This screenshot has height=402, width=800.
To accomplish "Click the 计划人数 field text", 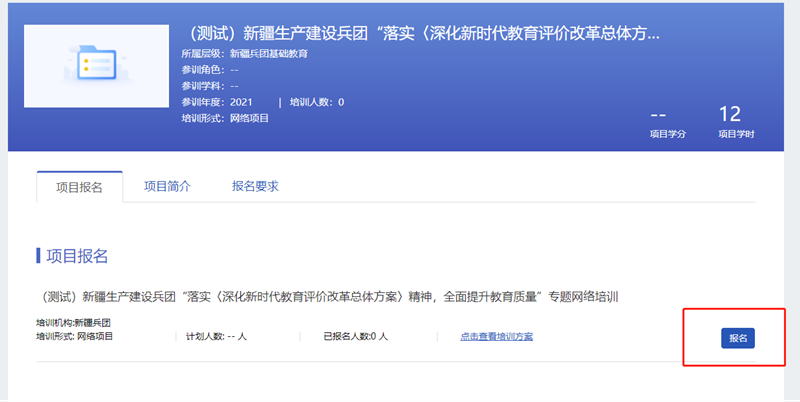I will (x=216, y=336).
